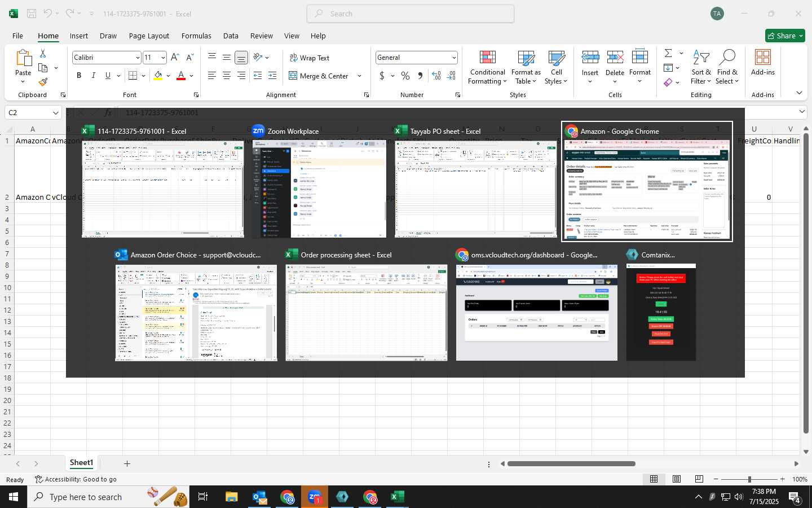Image resolution: width=812 pixels, height=508 pixels.
Task: Open the font name Calibri dropdown
Action: click(x=137, y=58)
